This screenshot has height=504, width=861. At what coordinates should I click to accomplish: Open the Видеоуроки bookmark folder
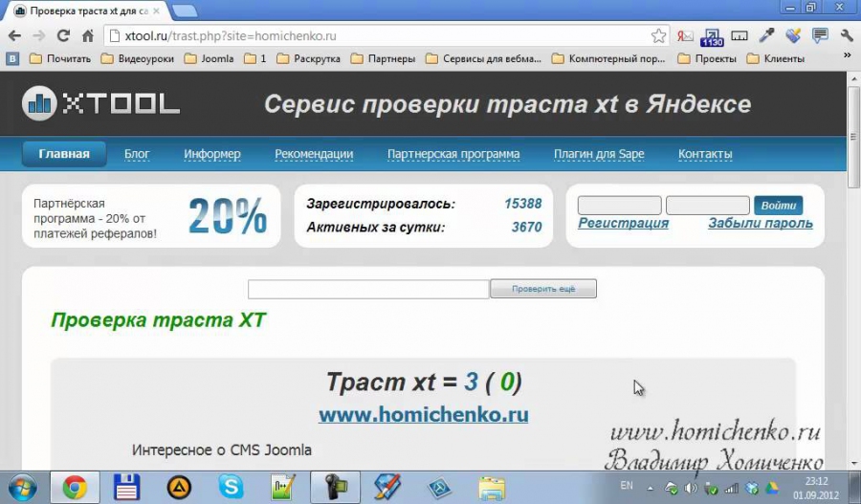click(137, 58)
